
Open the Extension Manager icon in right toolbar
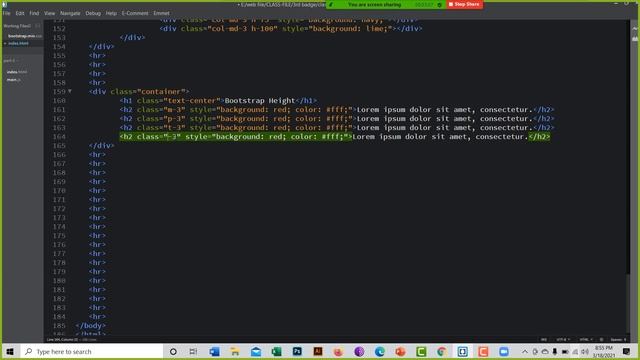pyautogui.click(x=635, y=39)
